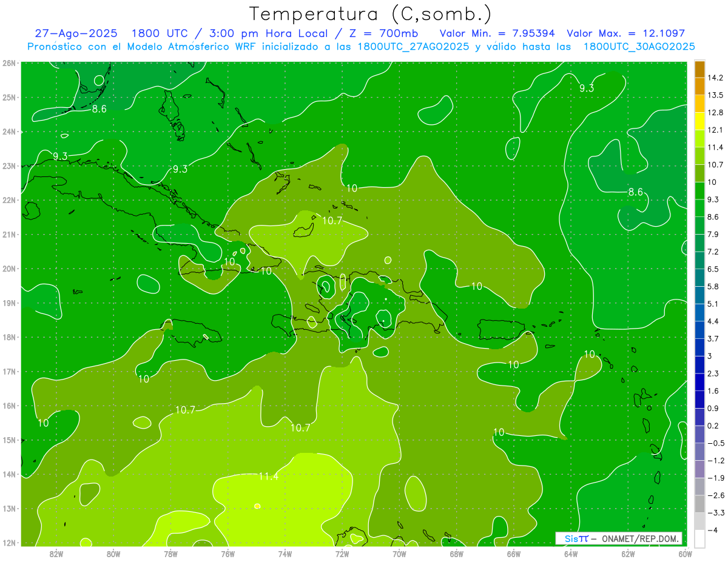Click the "14.2" value on the color scale
The width and height of the screenshot is (728, 562).
tap(715, 78)
